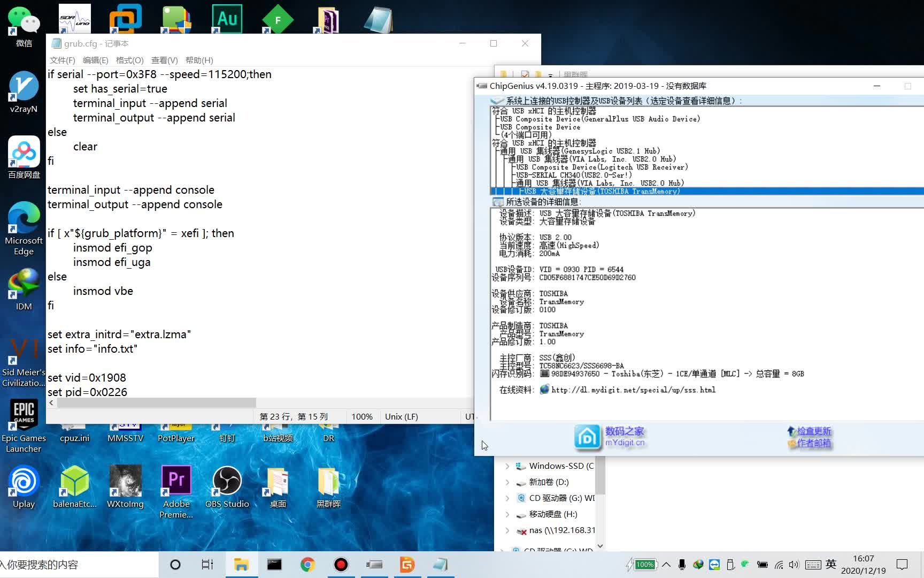Open the SDRuno desktop shortcut
Image resolution: width=924 pixels, height=578 pixels.
point(74,19)
